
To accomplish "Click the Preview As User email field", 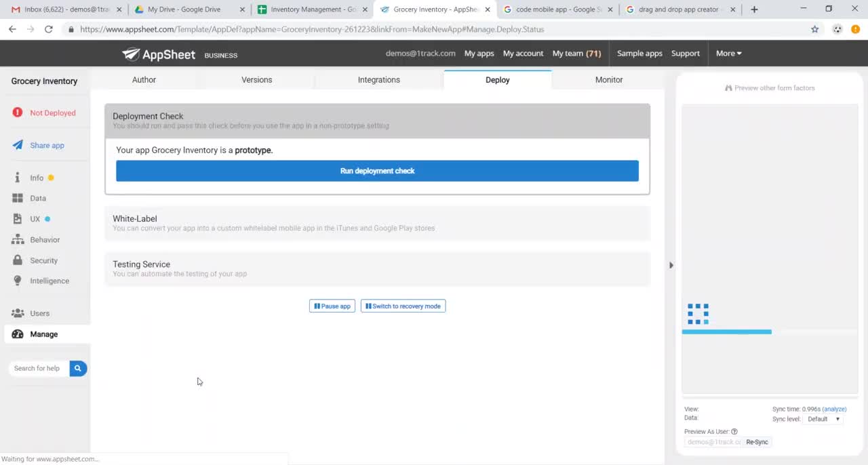I will (714, 442).
